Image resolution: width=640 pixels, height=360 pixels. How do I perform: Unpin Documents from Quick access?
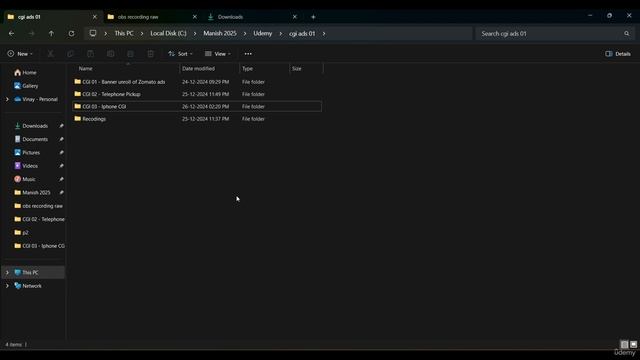(x=61, y=139)
